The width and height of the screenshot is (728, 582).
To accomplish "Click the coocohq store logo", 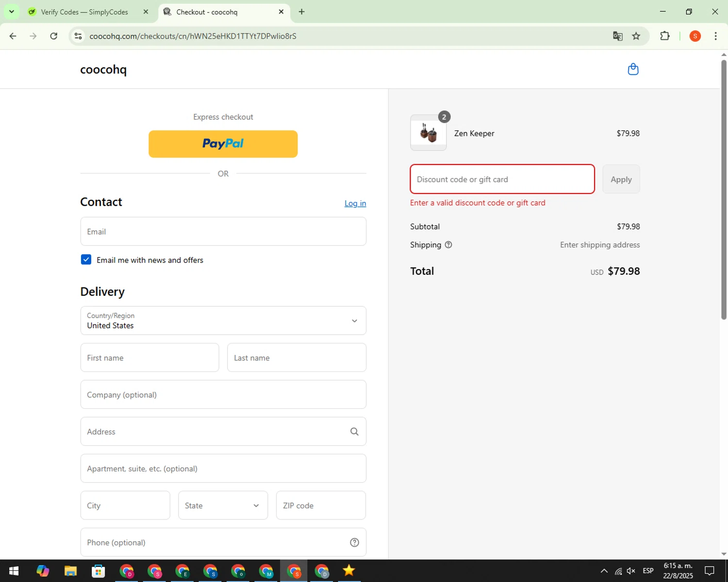I will (103, 69).
